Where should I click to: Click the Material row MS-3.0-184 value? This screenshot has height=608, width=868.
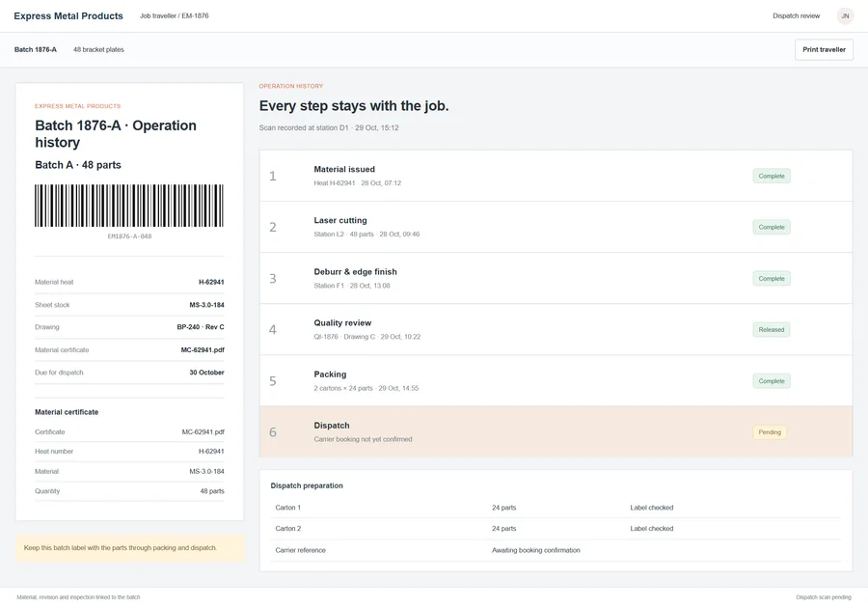[x=206, y=471]
